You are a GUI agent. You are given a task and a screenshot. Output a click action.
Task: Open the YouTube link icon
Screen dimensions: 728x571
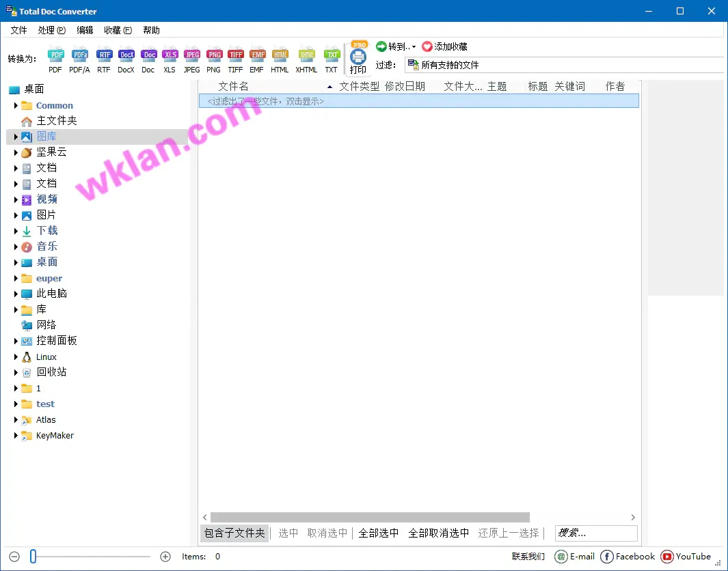click(x=667, y=556)
